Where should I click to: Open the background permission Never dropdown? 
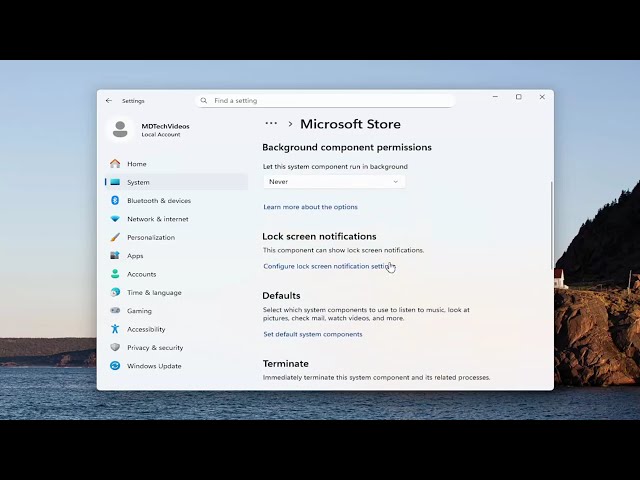point(334,182)
